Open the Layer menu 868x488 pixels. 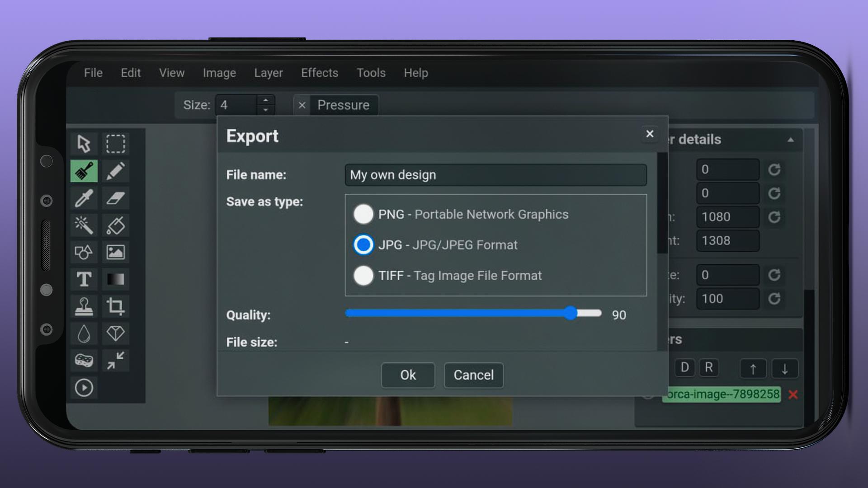(x=269, y=73)
